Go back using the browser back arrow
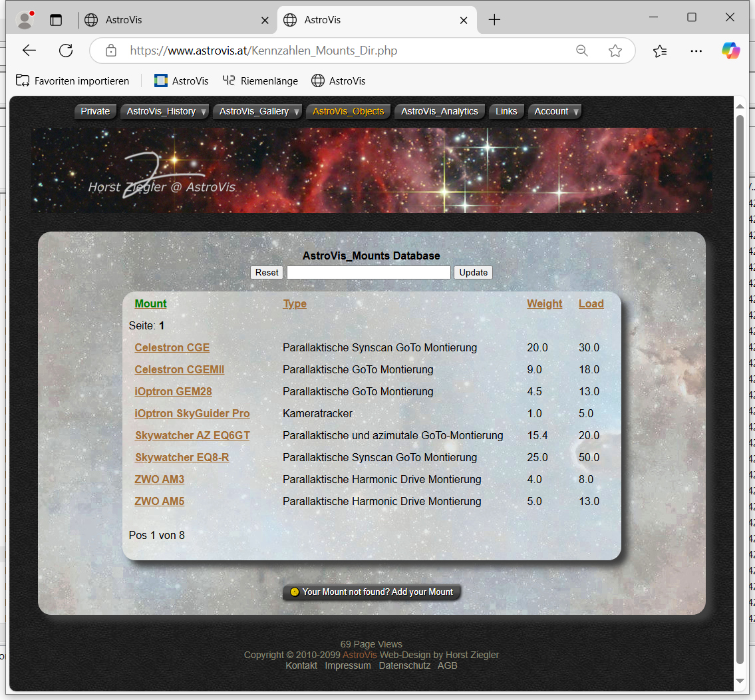This screenshot has width=755, height=700. point(29,51)
